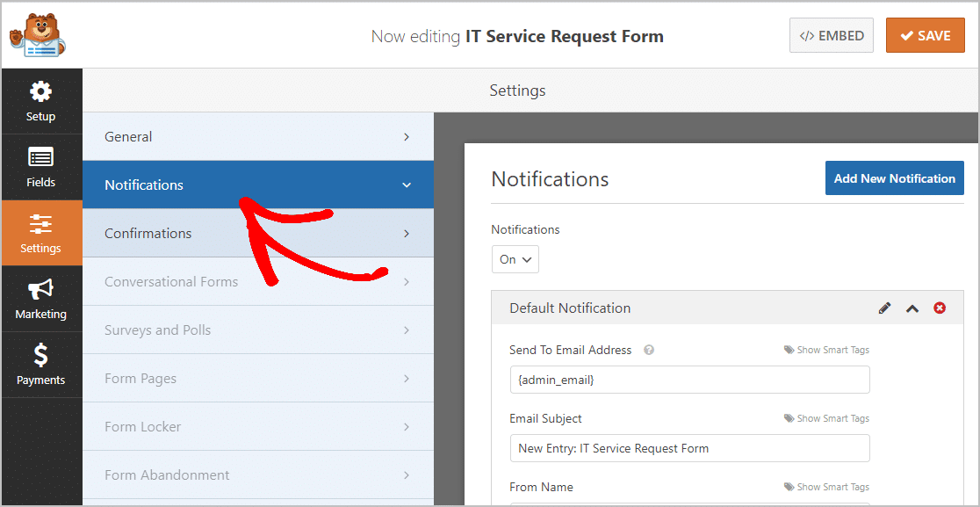Click the EMBED button
Viewport: 980px width, 507px height.
[x=832, y=36]
